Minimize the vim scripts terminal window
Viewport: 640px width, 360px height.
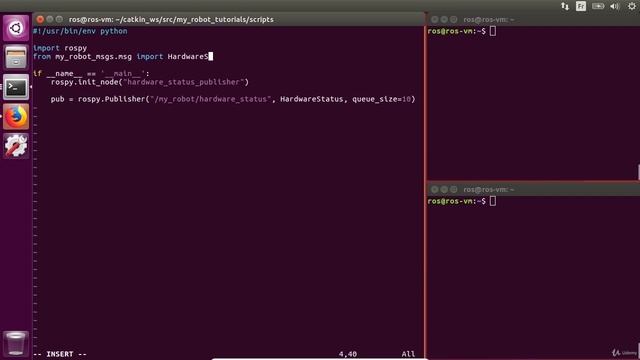50,19
